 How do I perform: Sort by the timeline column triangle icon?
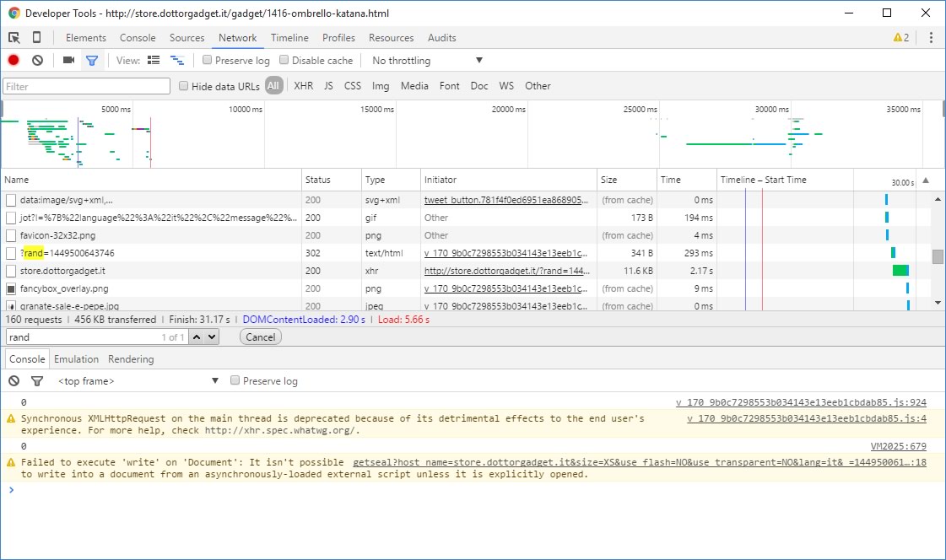point(926,180)
